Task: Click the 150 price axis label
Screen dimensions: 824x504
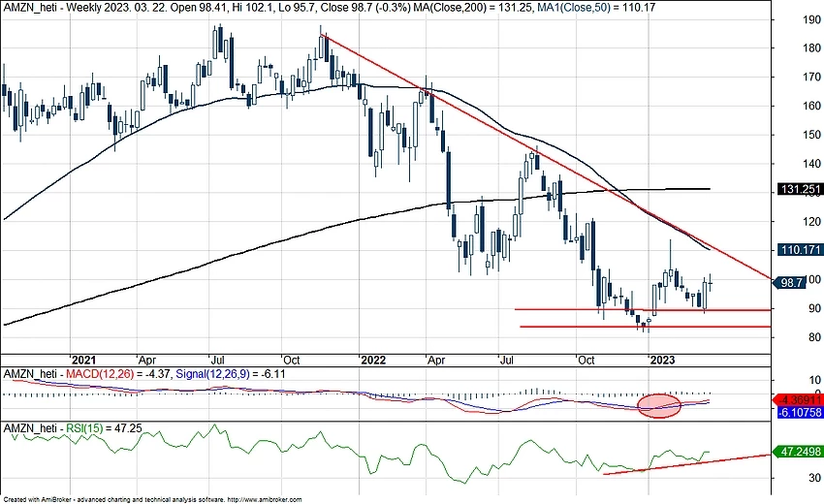Action: tap(812, 135)
